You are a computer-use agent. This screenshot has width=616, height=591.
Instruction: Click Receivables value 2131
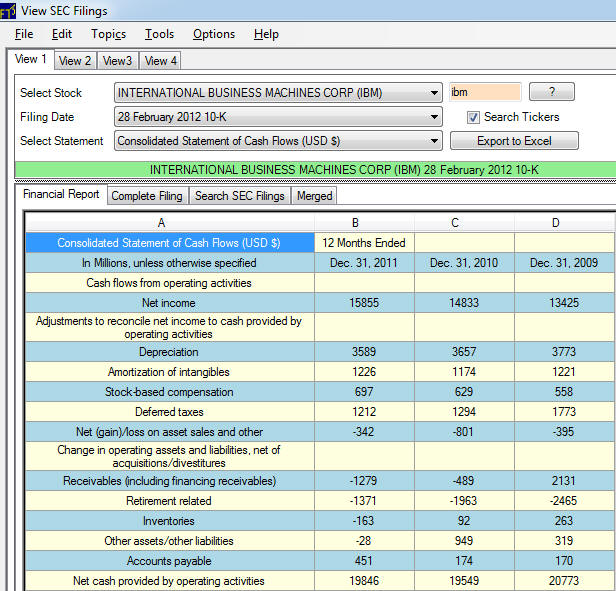click(564, 481)
